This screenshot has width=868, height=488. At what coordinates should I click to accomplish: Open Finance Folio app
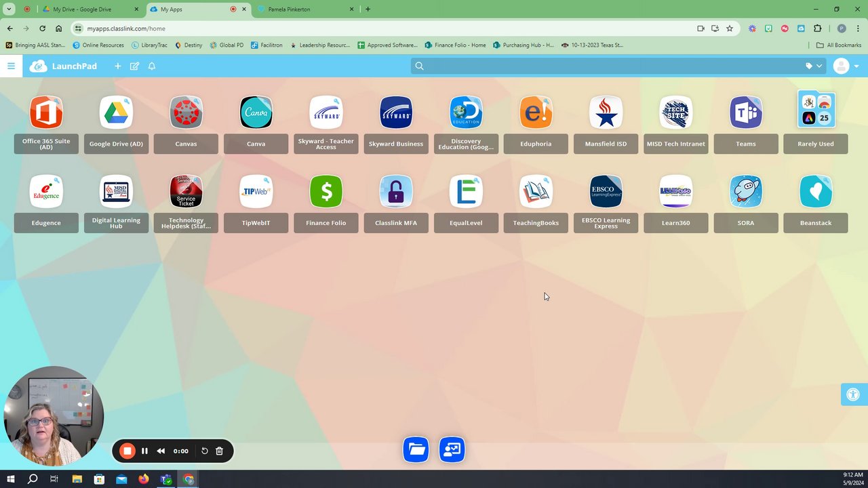(325, 192)
